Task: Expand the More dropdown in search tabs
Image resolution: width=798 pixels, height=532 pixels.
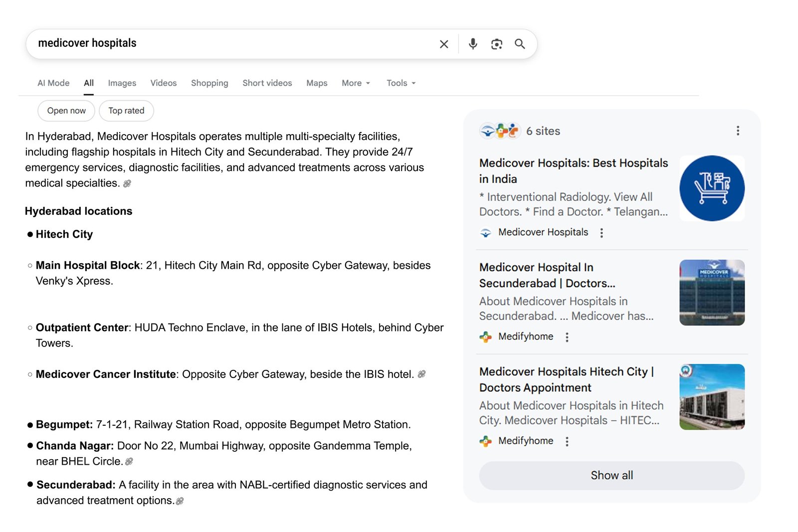Action: tap(356, 83)
